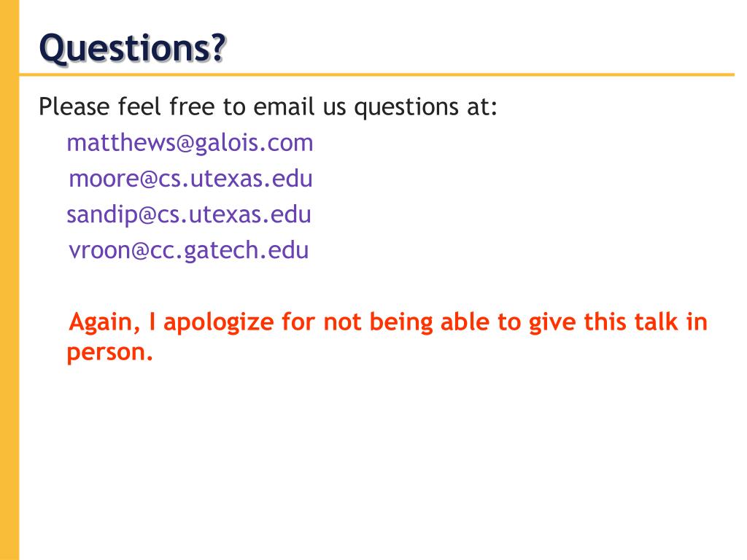Click "galois.com" domain in first email
The image size is (747, 560).
point(255,144)
